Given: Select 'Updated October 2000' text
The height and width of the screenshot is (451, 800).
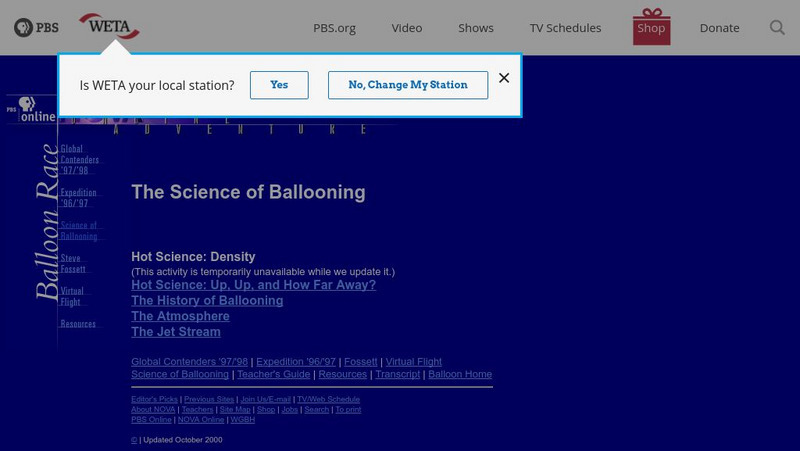Looking at the screenshot, I should pyautogui.click(x=183, y=440).
